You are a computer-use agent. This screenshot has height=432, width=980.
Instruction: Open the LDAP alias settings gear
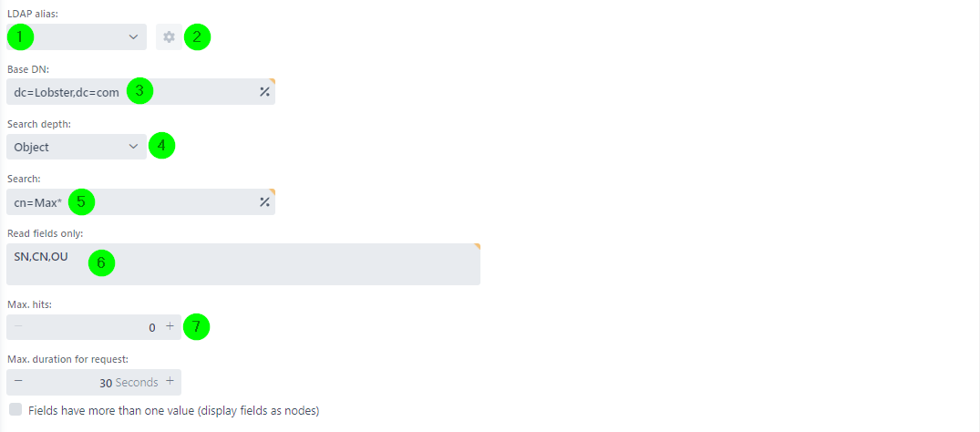(x=169, y=36)
